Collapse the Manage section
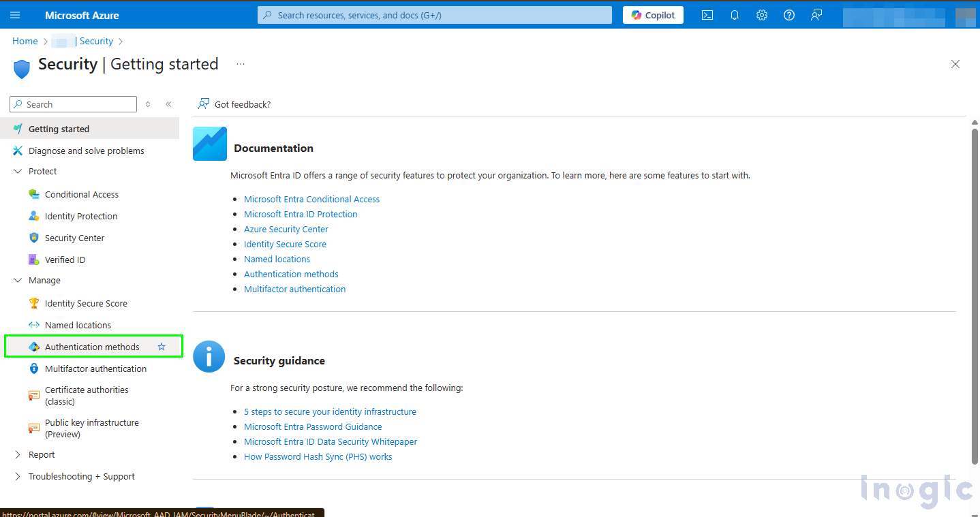The width and height of the screenshot is (980, 517). click(18, 280)
